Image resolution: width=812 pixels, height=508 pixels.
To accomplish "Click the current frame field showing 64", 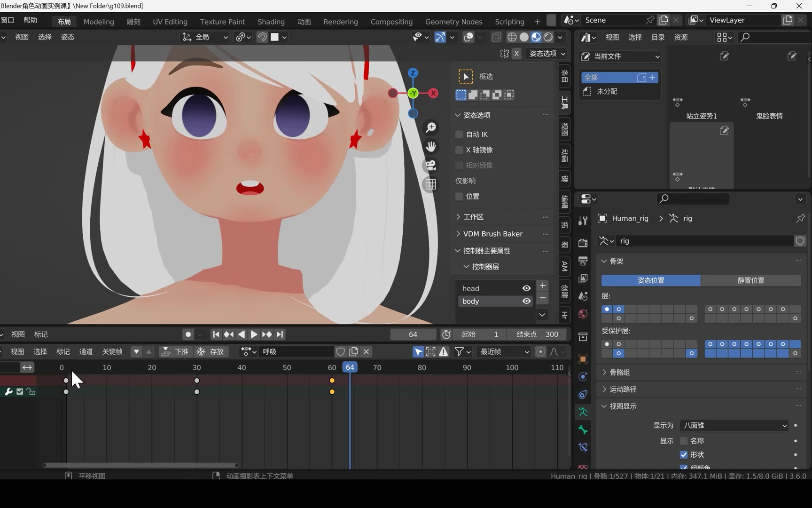I will coord(413,334).
